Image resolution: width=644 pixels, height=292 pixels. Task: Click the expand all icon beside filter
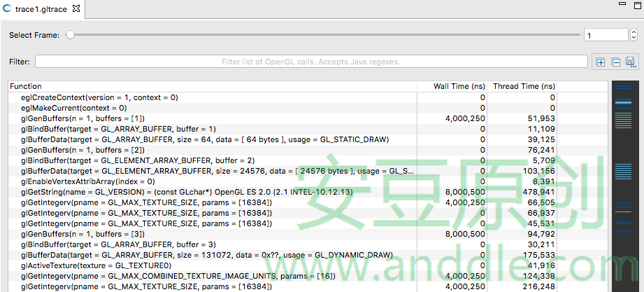(x=601, y=62)
